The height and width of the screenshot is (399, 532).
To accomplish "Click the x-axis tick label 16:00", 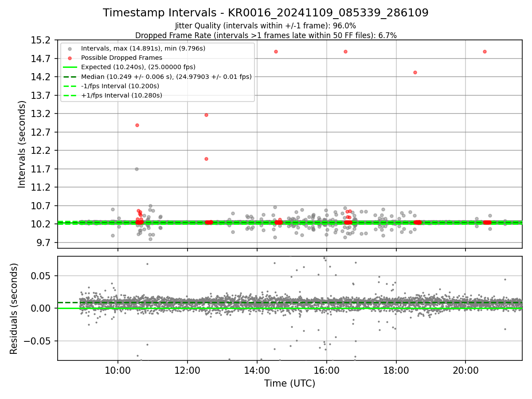I will (x=326, y=371).
